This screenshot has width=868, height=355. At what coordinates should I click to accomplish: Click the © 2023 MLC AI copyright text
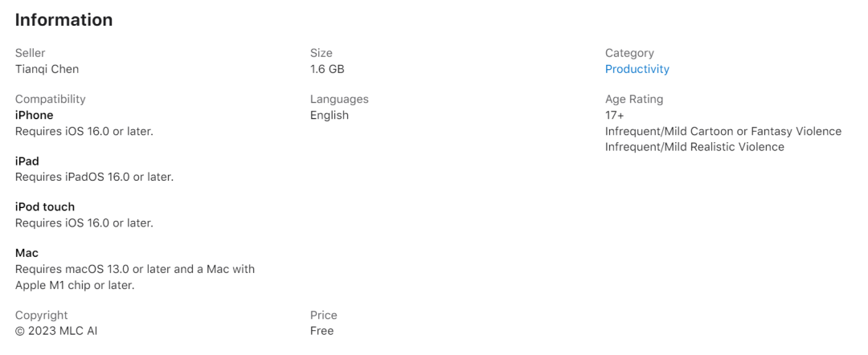[x=56, y=331]
